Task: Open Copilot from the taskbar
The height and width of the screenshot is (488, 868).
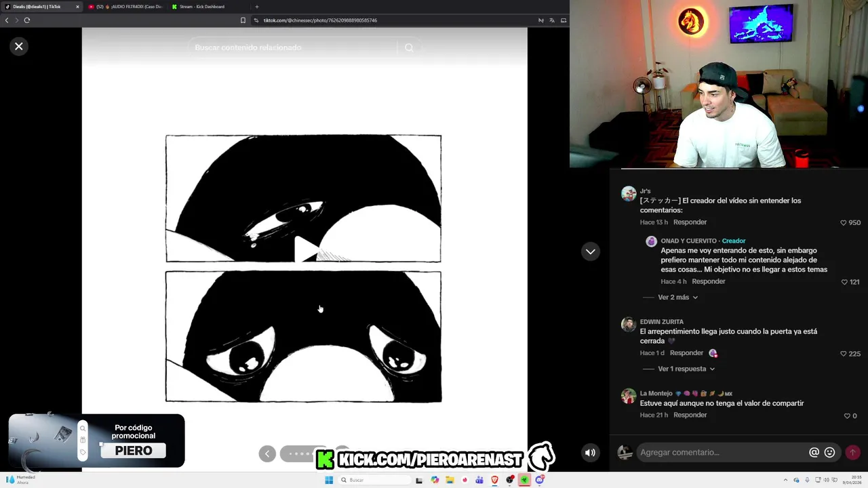Action: 435,480
